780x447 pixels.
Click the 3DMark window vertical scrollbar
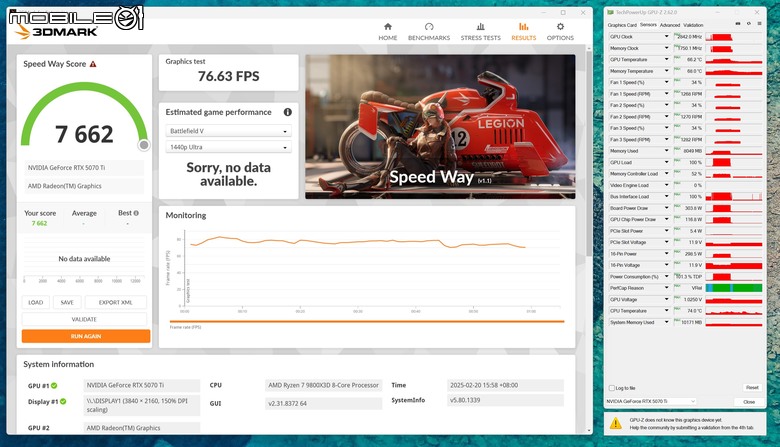(x=589, y=154)
